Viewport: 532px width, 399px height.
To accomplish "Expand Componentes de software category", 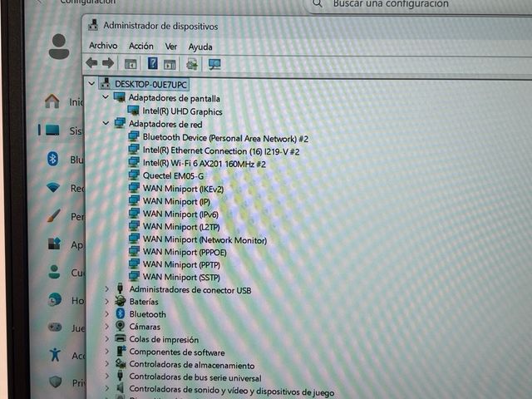I will click(x=107, y=352).
